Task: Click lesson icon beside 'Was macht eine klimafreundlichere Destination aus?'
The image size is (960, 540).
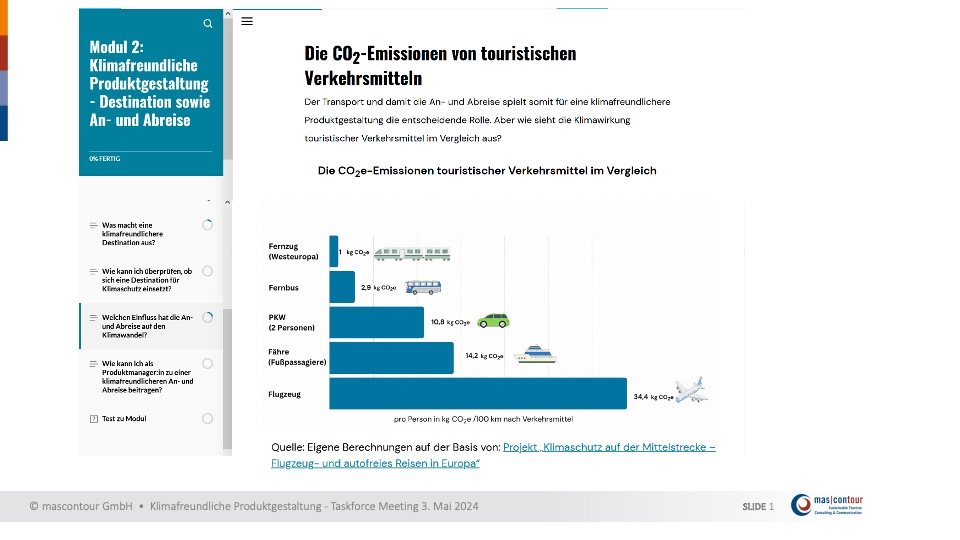Action: coord(94,225)
